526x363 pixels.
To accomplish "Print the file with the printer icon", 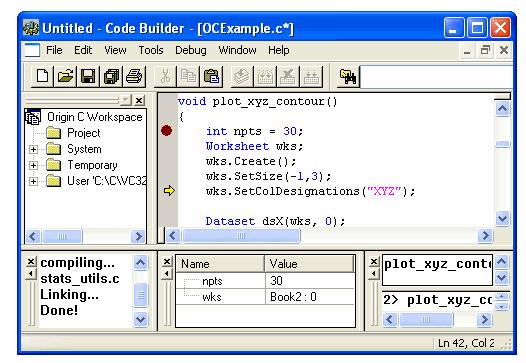I will pos(135,76).
